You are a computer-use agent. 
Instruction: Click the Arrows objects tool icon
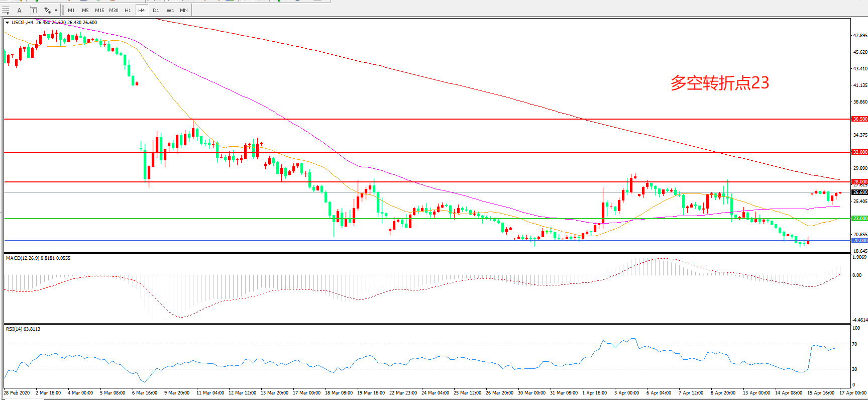[x=47, y=10]
